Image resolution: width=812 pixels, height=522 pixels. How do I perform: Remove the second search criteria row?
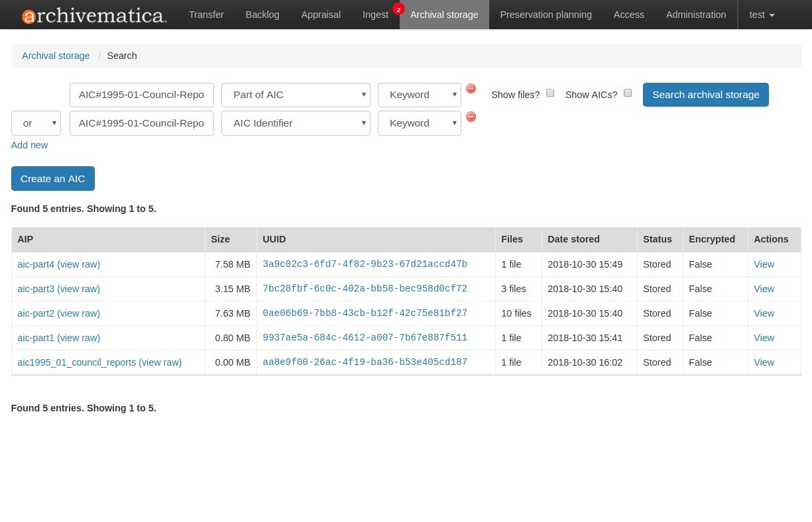click(471, 117)
